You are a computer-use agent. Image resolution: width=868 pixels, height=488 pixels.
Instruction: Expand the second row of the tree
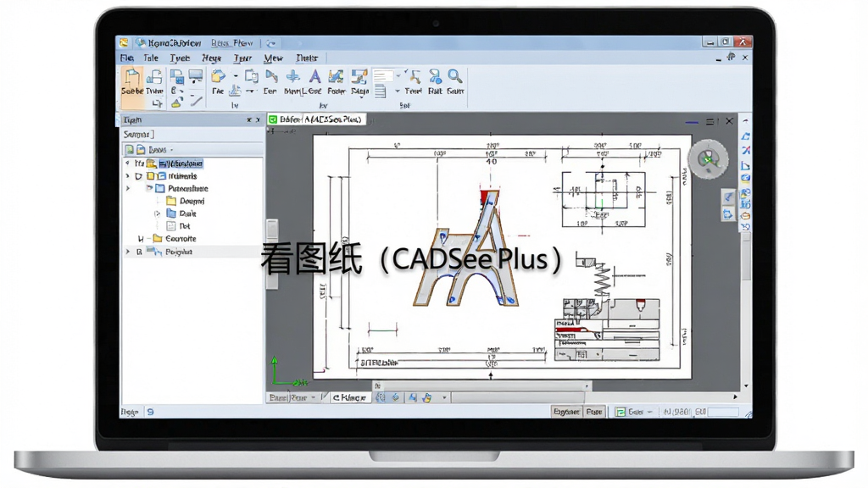(127, 176)
